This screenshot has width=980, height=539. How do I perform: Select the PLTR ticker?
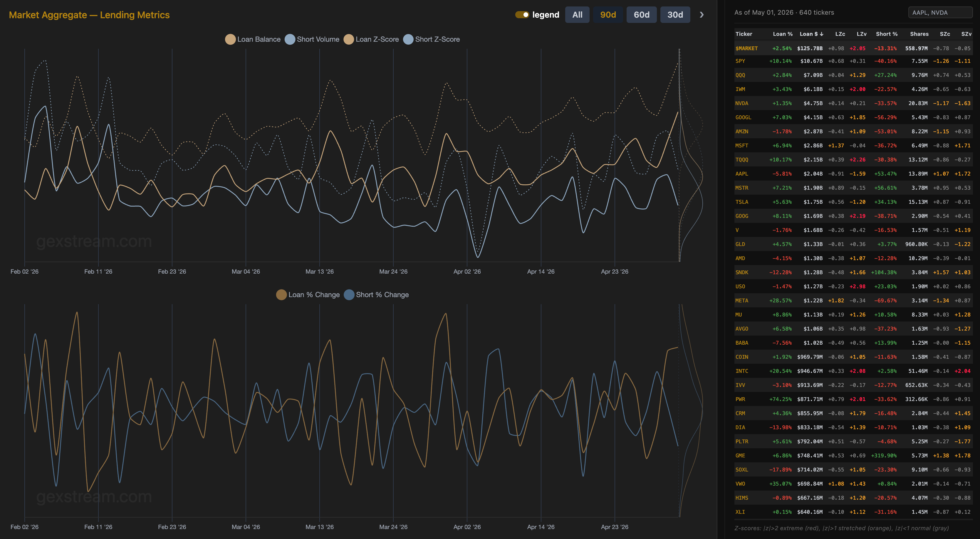point(741,441)
